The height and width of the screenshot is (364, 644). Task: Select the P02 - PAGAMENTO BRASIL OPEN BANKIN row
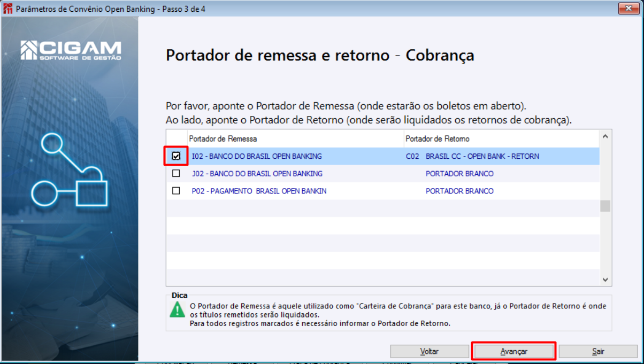(382, 191)
